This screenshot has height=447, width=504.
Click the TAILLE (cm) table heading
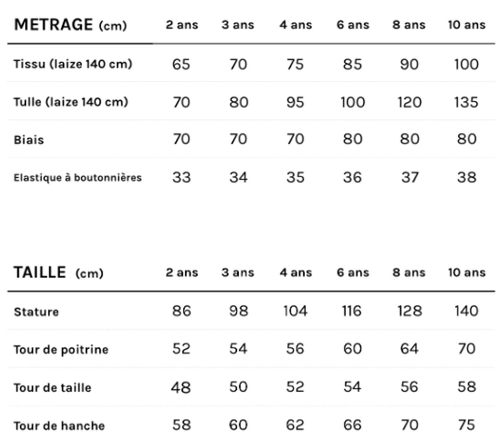pos(58,273)
